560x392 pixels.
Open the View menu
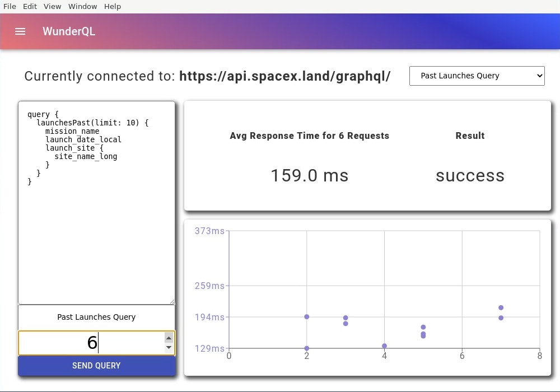[x=52, y=6]
